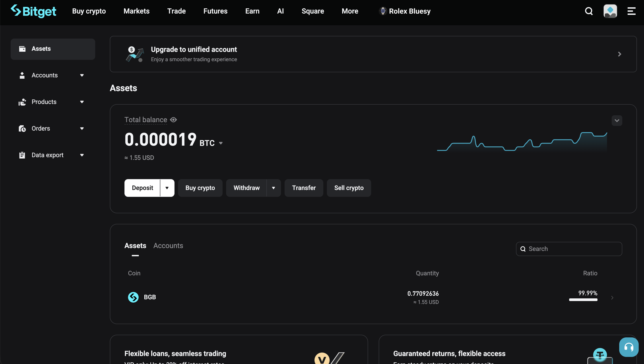Screen dimensions: 644x364
Task: Click the Orders clock icon in sidebar
Action: coord(22,129)
